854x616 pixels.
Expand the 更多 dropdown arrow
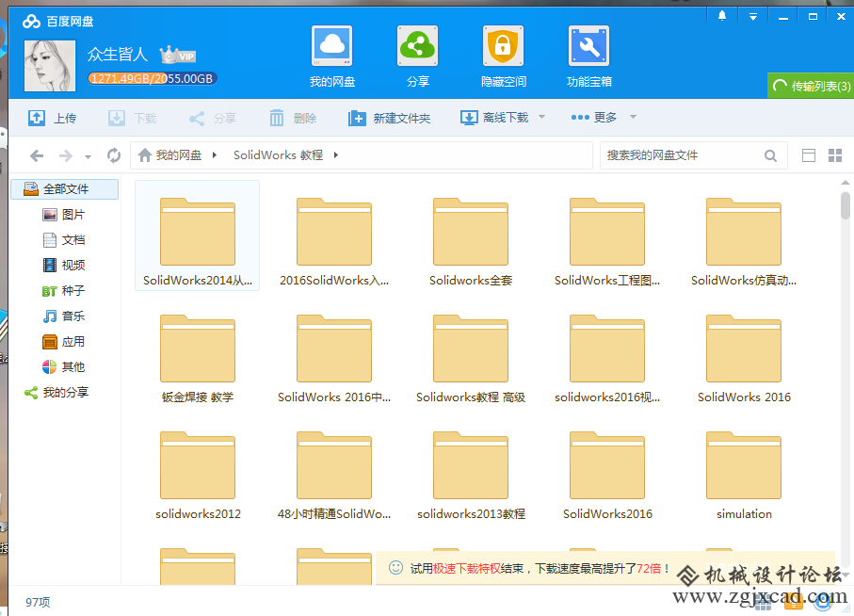point(633,117)
